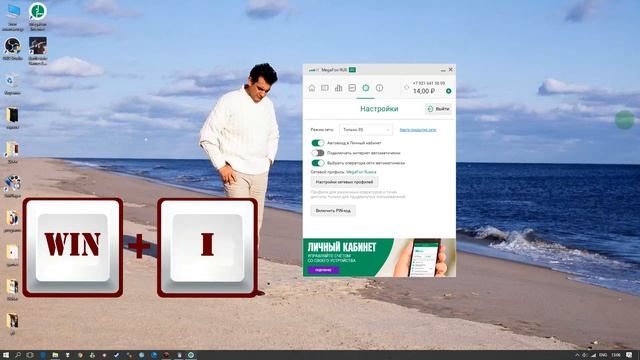640x360 pixels.
Task: Open the statistics bar-chart tab
Action: click(338, 88)
